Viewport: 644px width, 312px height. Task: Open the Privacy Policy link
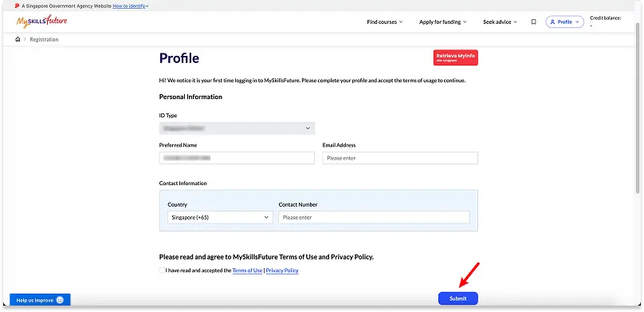(x=282, y=271)
